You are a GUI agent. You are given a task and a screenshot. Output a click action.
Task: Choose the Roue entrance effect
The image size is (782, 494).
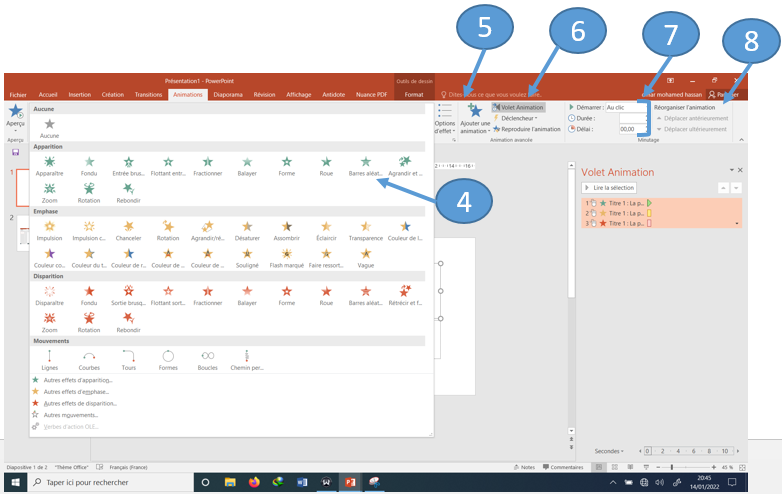326,165
